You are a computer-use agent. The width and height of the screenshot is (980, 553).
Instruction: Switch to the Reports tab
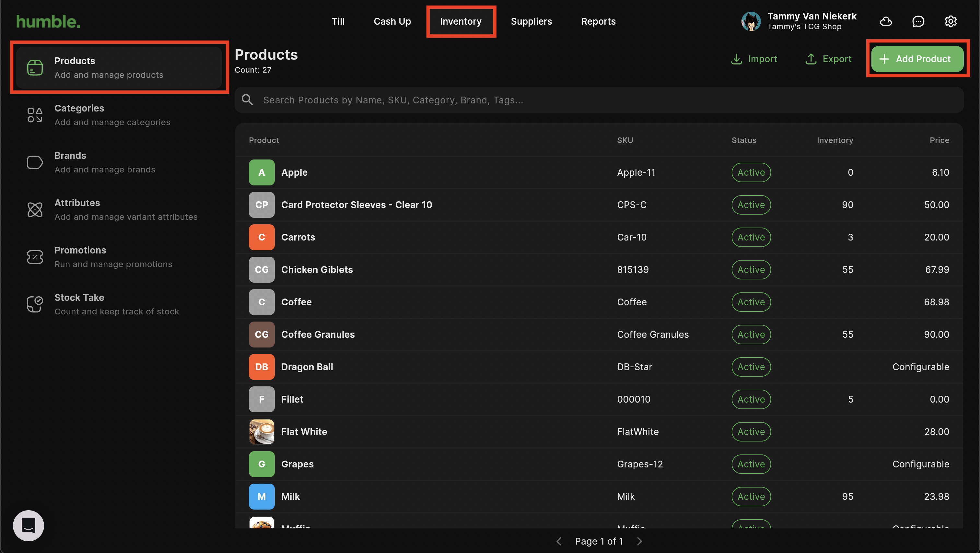(x=598, y=21)
